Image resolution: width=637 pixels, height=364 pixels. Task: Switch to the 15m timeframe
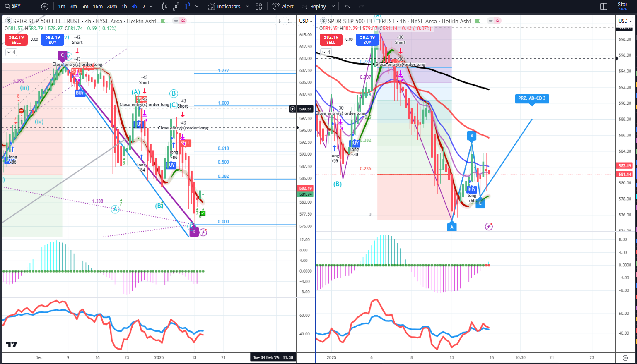point(98,7)
